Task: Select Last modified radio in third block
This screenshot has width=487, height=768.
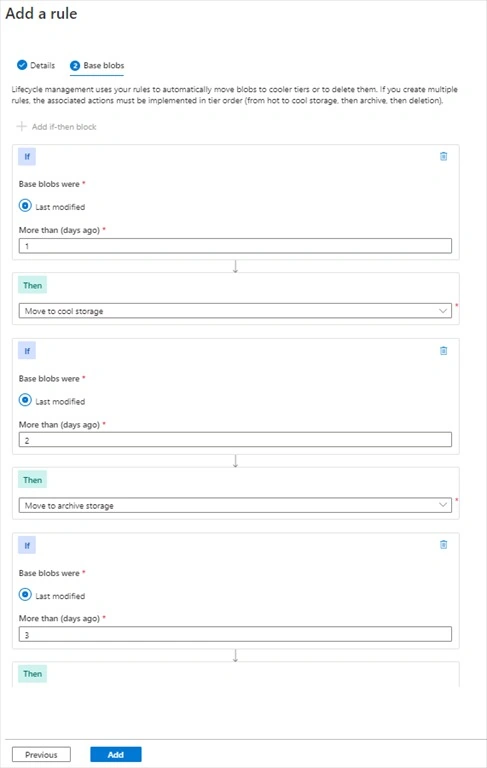Action: tap(25, 595)
